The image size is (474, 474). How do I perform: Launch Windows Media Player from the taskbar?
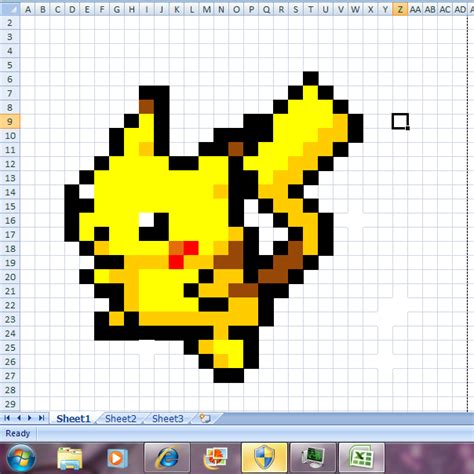tap(117, 459)
